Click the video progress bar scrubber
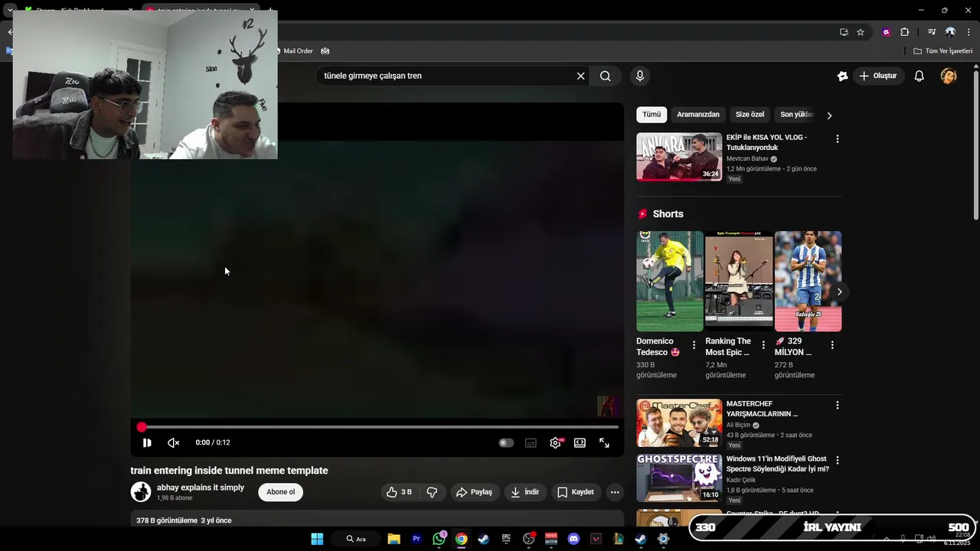The width and height of the screenshot is (980, 551). tap(142, 427)
